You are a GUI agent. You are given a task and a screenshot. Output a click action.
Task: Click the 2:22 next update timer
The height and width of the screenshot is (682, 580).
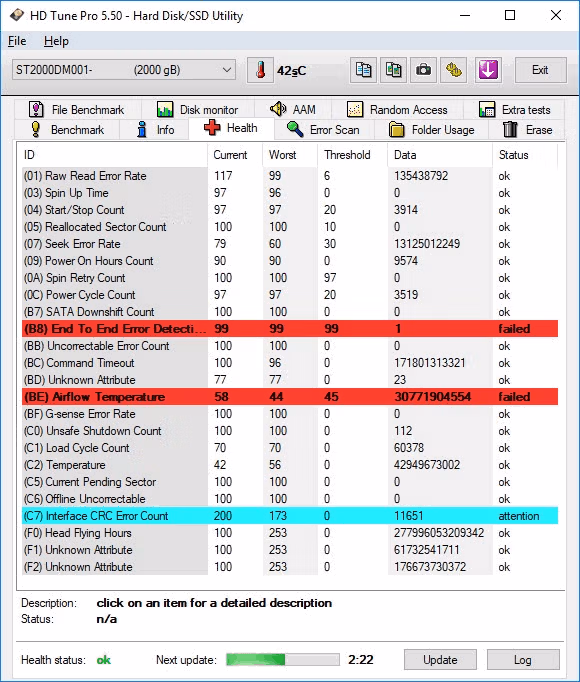pos(360,660)
